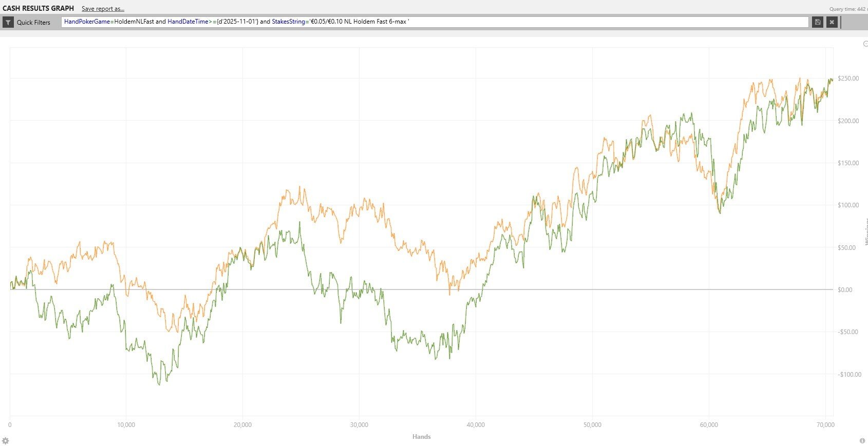The width and height of the screenshot is (868, 446).
Task: Click the "20,000" hands axis label
Action: 242,425
